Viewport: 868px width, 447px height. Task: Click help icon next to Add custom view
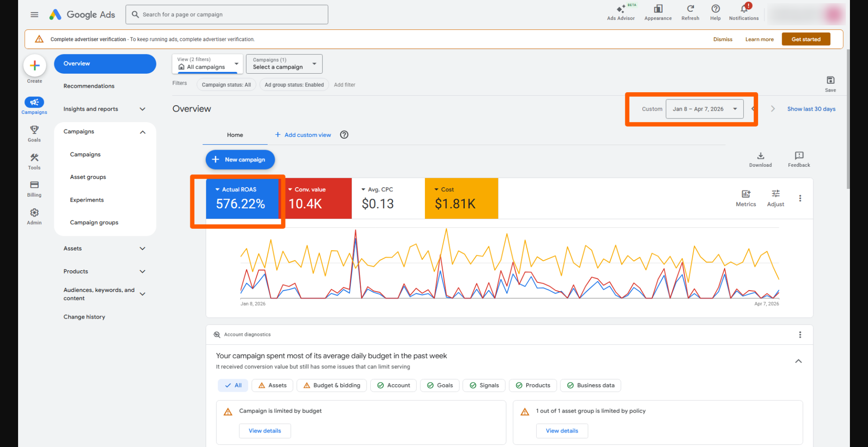344,135
